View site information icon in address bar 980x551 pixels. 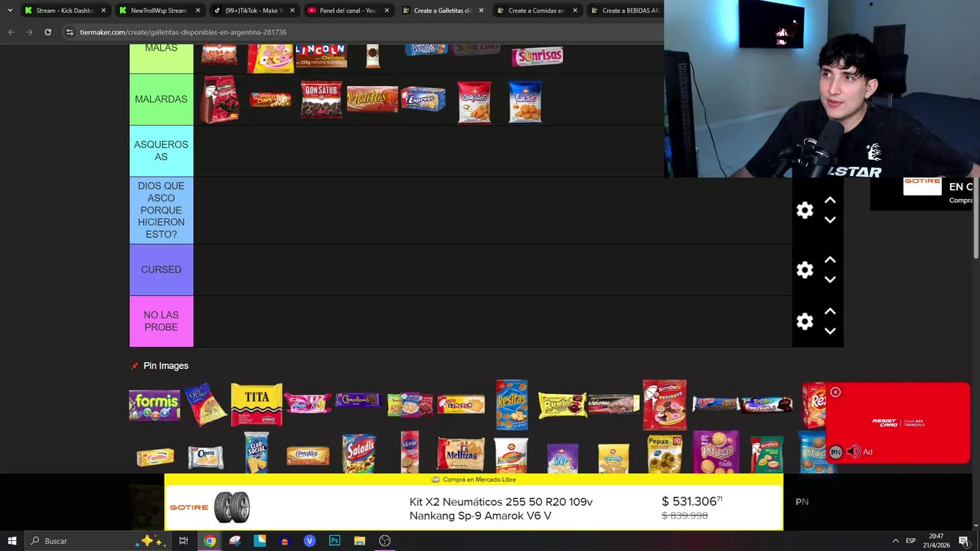coord(70,32)
